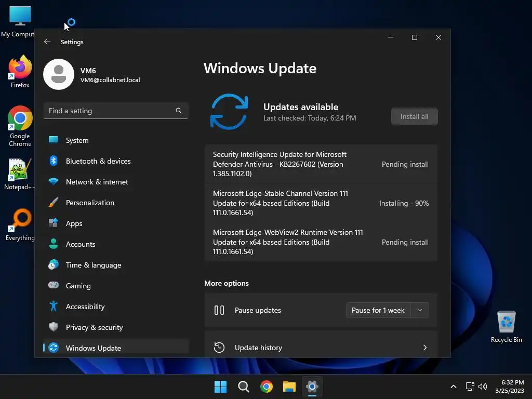Open the Windows Start button on taskbar
The image size is (532, 399).
tap(220, 387)
